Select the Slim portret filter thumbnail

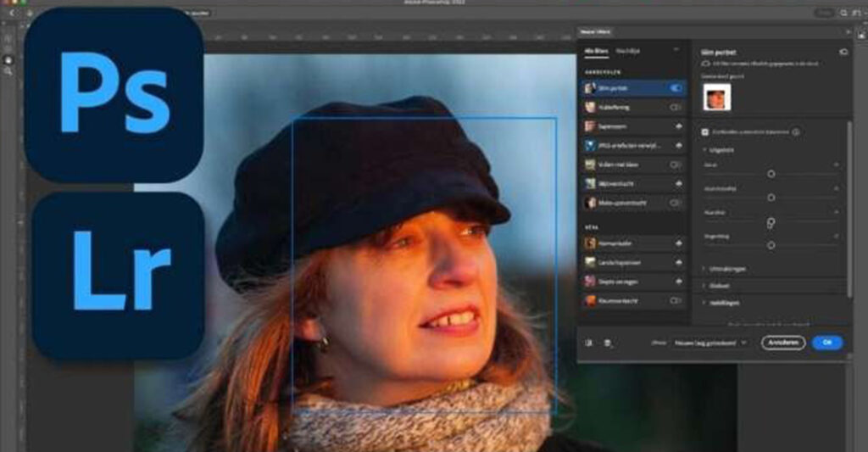[x=590, y=88]
